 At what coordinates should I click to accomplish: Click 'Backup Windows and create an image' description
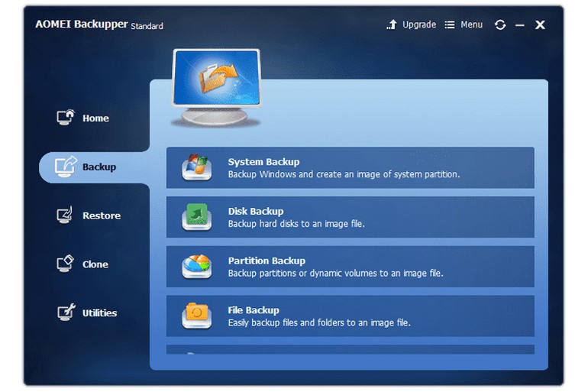click(x=344, y=174)
